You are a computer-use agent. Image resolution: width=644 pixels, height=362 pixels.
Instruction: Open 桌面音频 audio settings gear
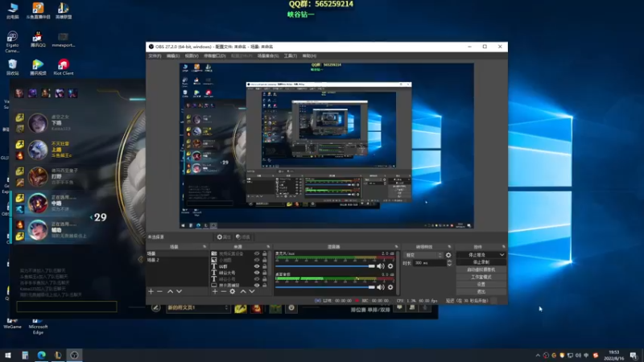tap(390, 287)
